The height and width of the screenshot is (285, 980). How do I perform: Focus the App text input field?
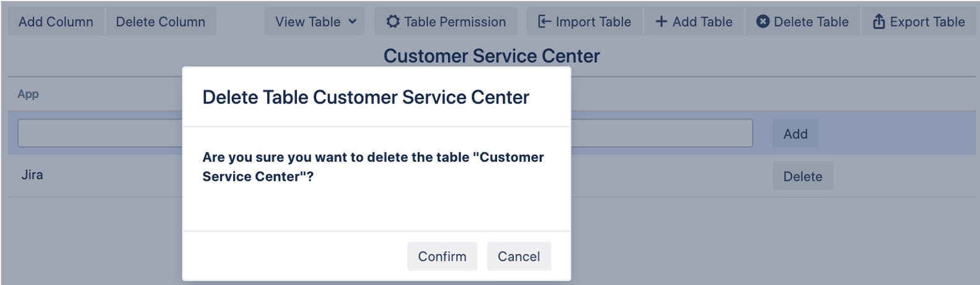point(99,134)
